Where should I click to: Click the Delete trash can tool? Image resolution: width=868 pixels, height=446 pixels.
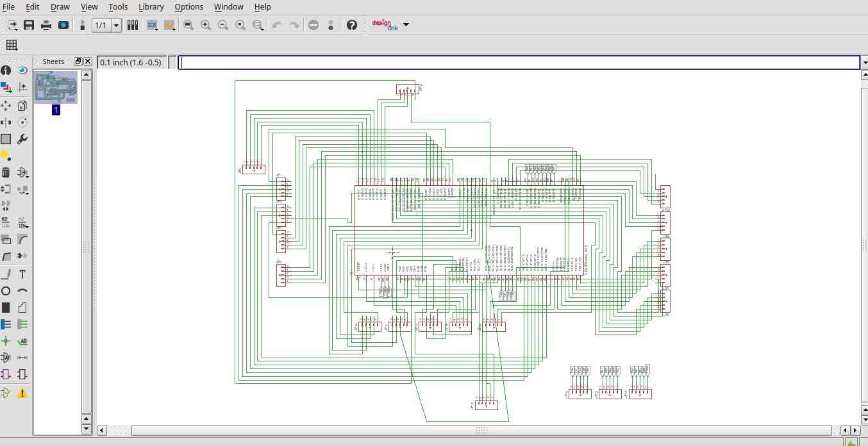[x=6, y=172]
